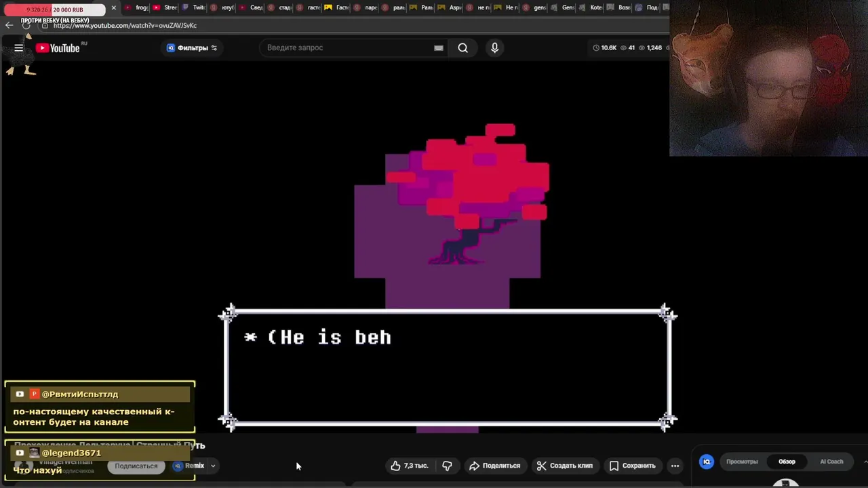Open the three-dot more actions menu
The width and height of the screenshot is (868, 488).
675,466
